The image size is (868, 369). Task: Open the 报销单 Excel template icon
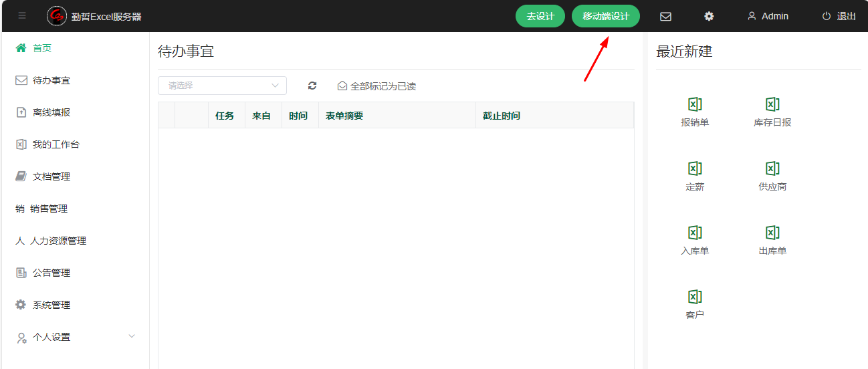[x=695, y=105]
